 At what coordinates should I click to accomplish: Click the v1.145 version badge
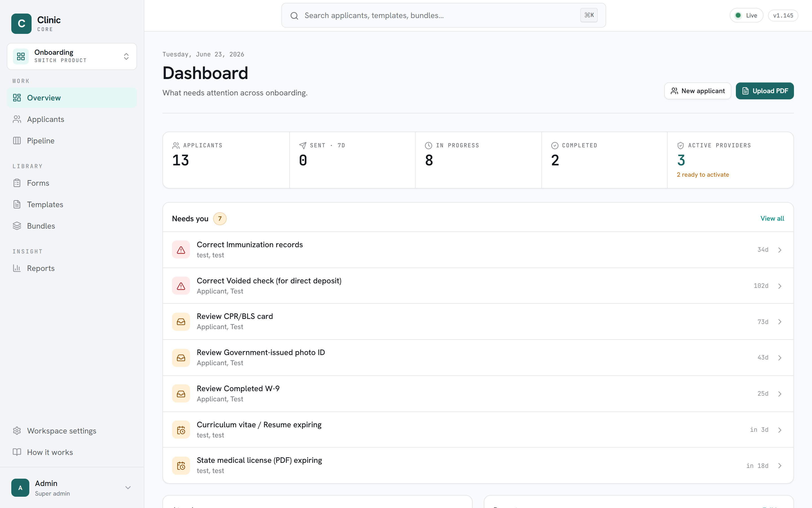pos(783,16)
